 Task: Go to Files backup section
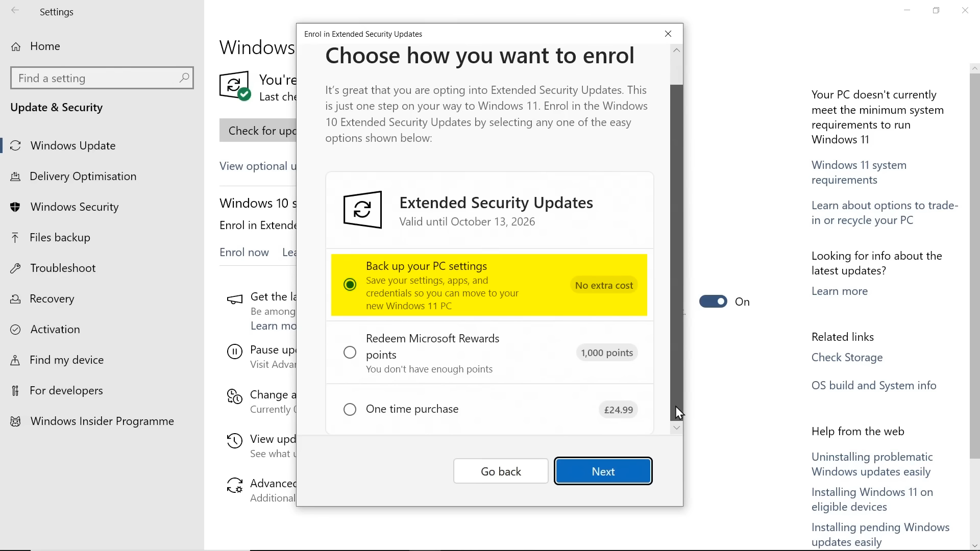coord(60,238)
